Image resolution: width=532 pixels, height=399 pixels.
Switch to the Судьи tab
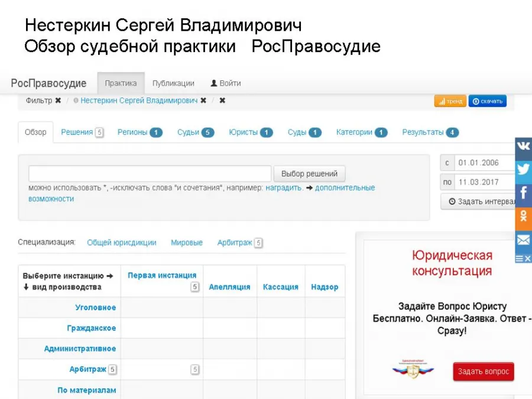[x=196, y=132]
